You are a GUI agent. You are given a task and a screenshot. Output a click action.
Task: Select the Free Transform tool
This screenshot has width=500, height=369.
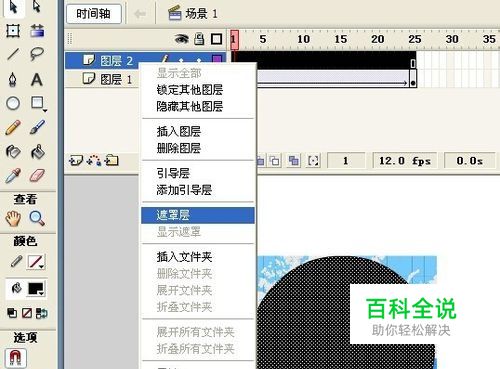pos(13,31)
